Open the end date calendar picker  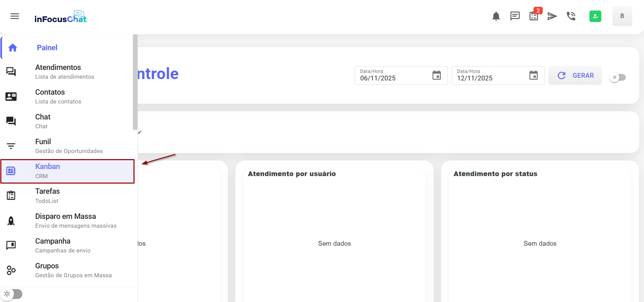534,75
